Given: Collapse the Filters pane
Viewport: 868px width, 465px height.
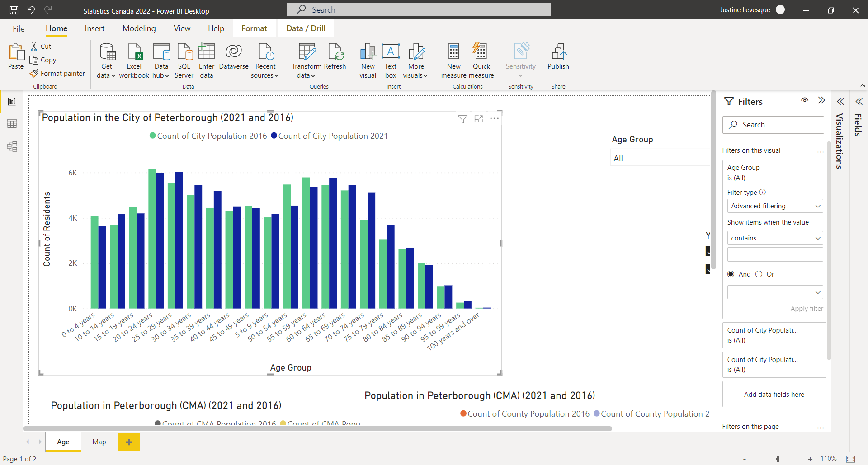Looking at the screenshot, I should pyautogui.click(x=821, y=100).
